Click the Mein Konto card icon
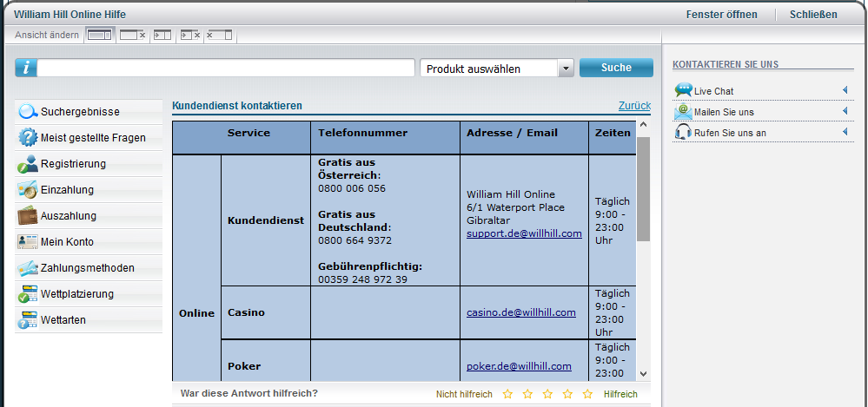 click(28, 241)
